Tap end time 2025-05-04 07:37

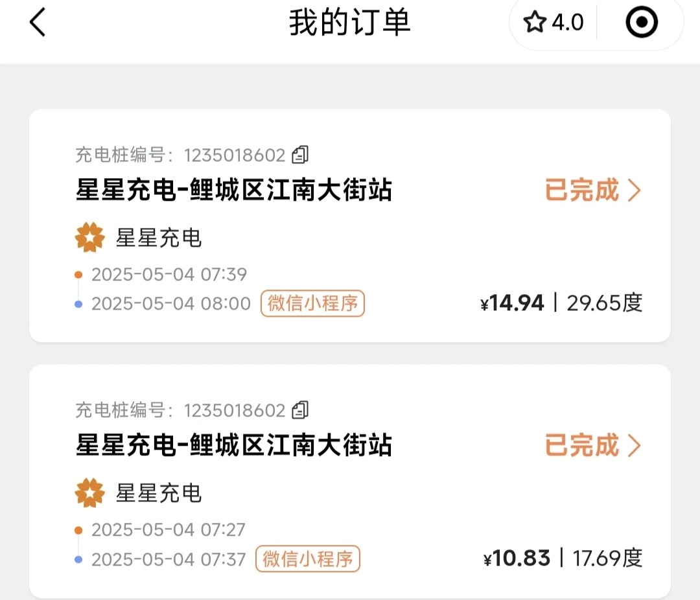169,559
